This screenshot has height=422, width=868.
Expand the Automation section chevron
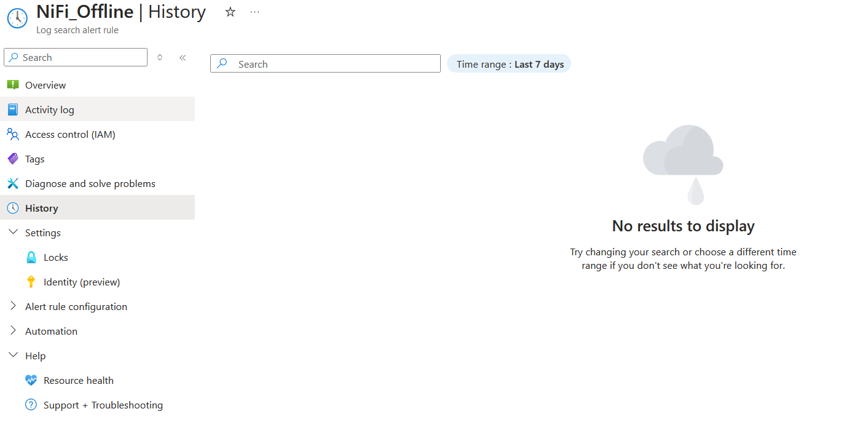tap(13, 330)
